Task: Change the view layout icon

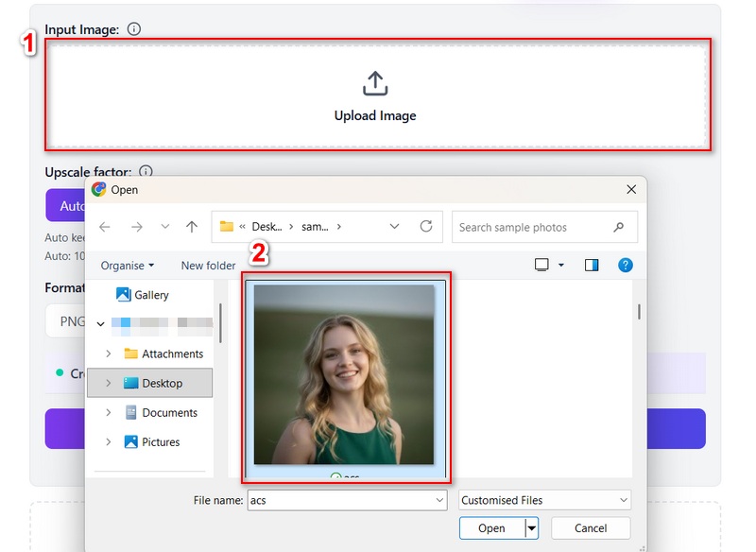Action: [x=541, y=265]
